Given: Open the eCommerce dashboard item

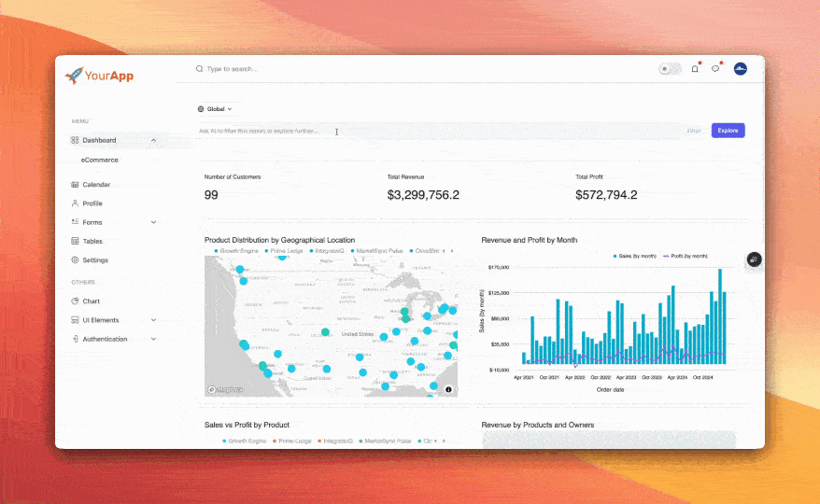Looking at the screenshot, I should 100,160.
